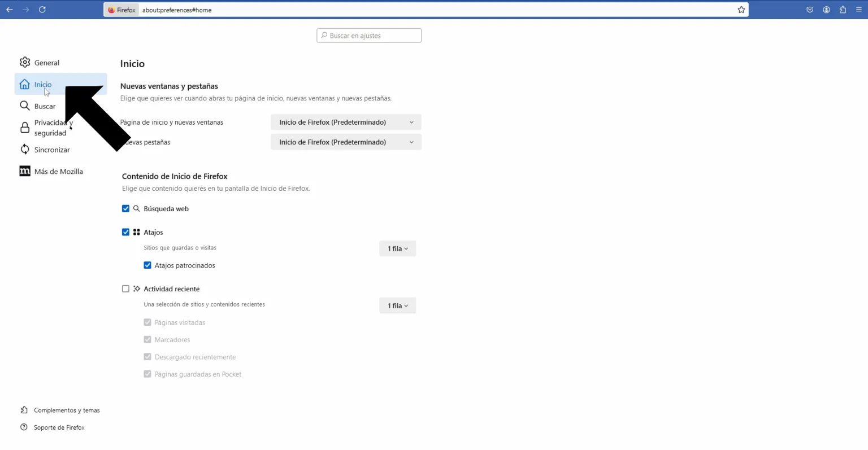
Task: Click the Atajos grid icon
Action: (136, 232)
